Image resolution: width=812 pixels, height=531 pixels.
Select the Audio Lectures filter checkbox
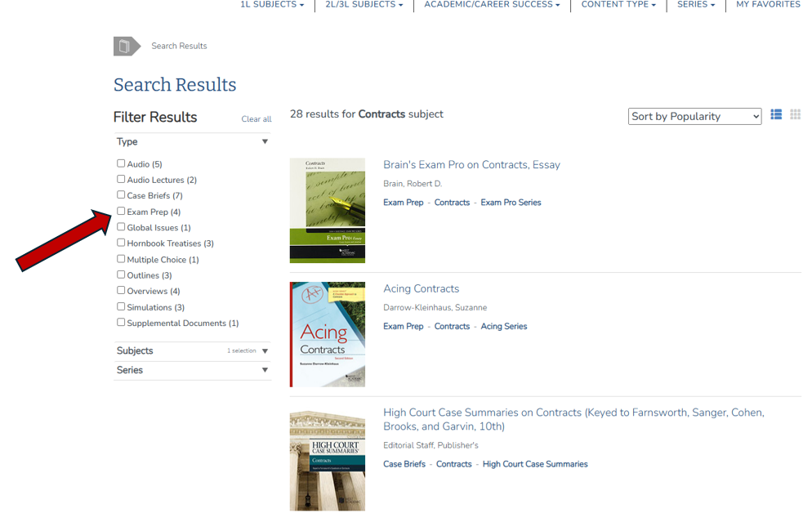coord(121,179)
